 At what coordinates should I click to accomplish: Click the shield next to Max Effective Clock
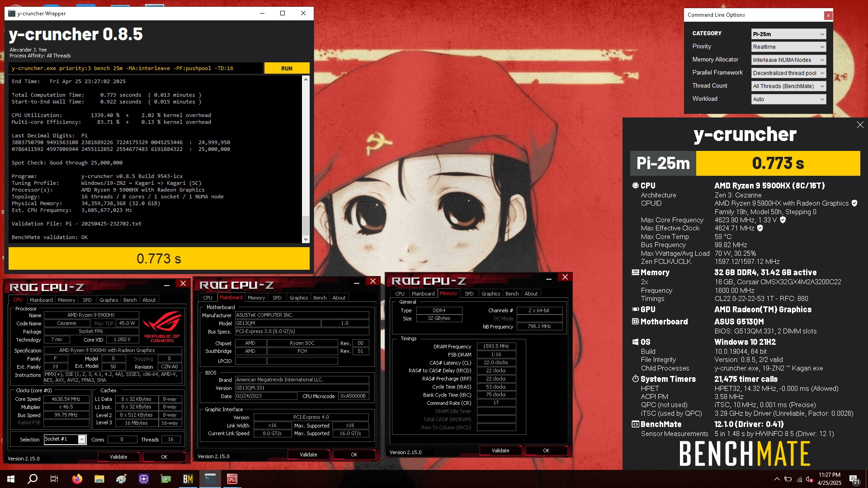(x=760, y=228)
